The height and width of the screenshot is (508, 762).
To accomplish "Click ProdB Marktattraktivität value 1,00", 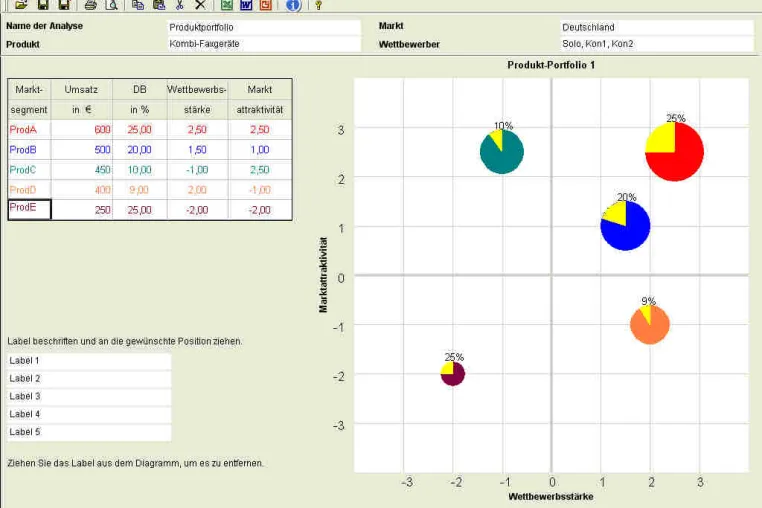I will [260, 150].
